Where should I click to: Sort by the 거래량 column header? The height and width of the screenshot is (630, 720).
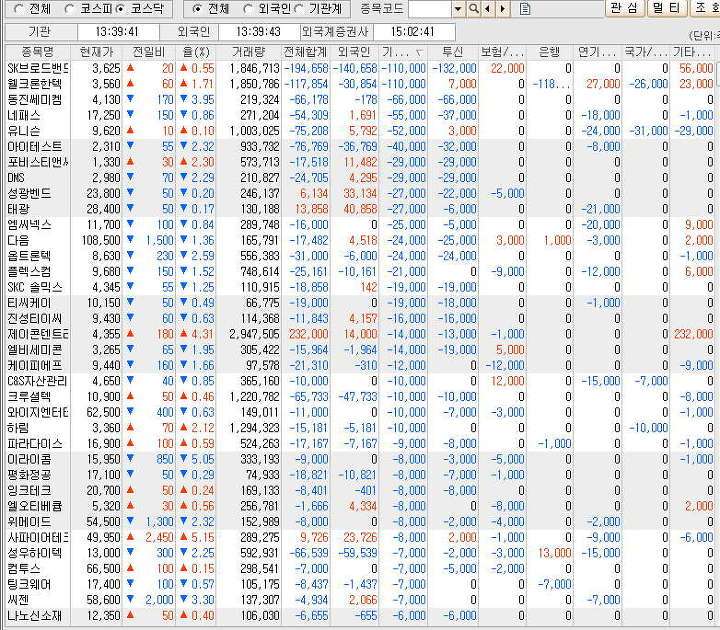point(248,52)
